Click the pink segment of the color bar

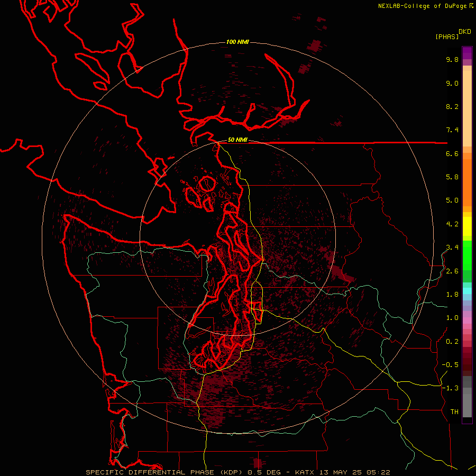pos(467,321)
